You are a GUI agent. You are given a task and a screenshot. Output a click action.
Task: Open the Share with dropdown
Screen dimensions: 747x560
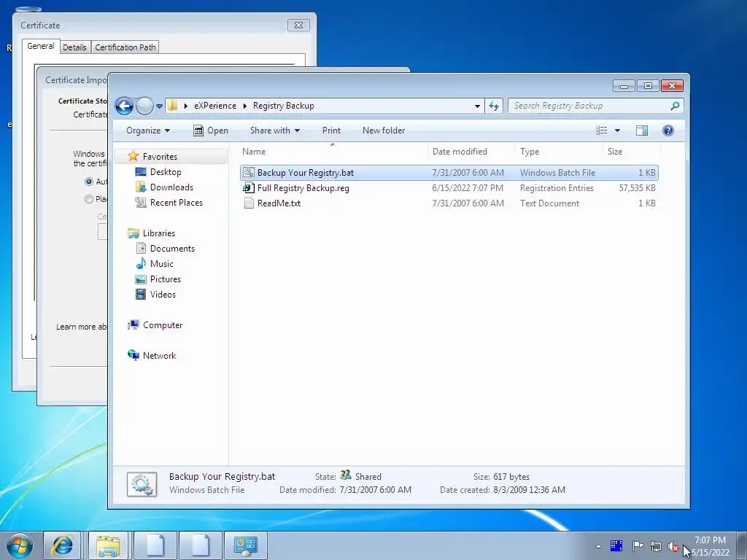point(275,131)
